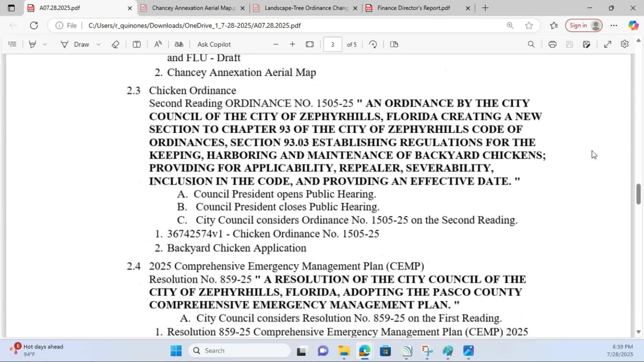Open browser Settings and more menu
This screenshot has height=362, width=644.
(614, 25)
